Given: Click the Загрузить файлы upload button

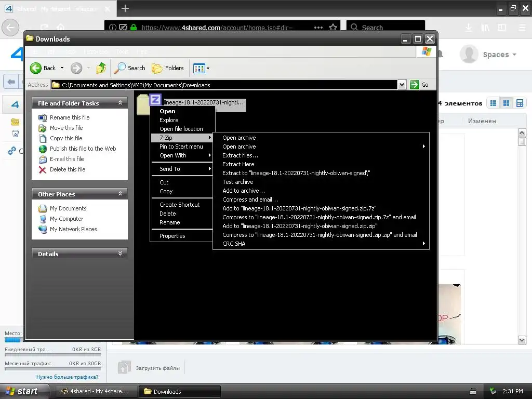Looking at the screenshot, I should coord(149,368).
